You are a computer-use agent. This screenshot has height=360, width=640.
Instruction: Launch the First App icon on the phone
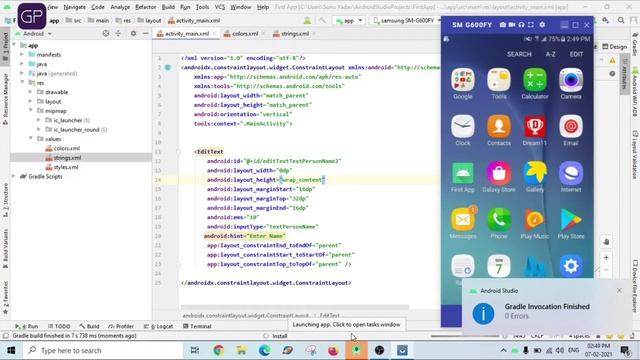pyautogui.click(x=462, y=173)
